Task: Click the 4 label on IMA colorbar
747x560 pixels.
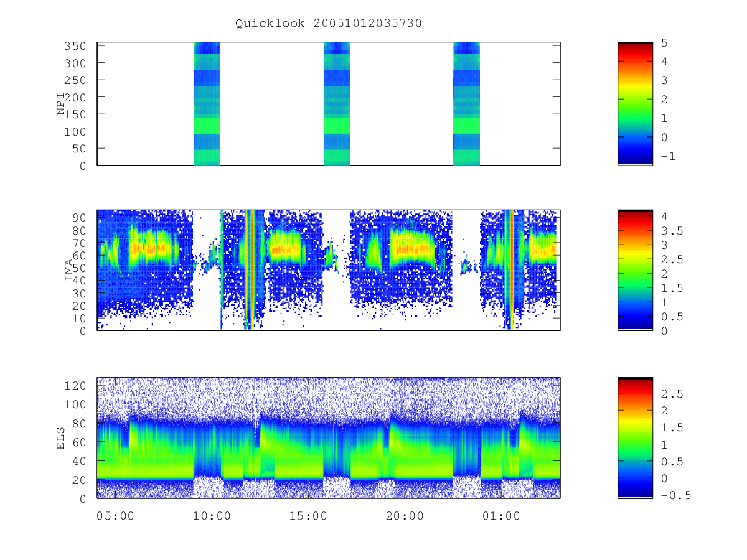Action: pyautogui.click(x=664, y=217)
